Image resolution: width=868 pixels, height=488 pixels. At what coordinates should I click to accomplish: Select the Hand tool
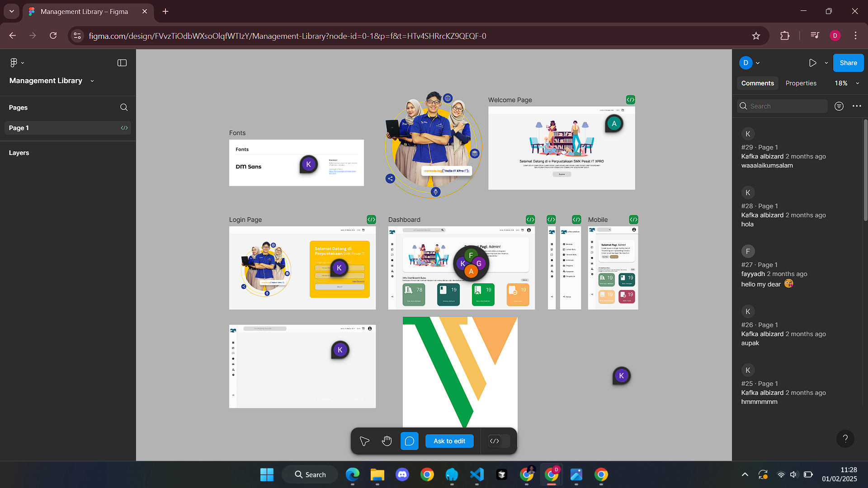[x=387, y=441]
